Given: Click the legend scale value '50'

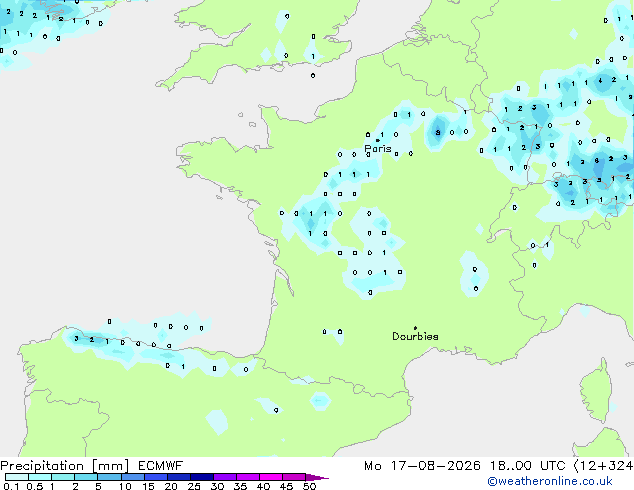Looking at the screenshot, I should (x=309, y=486).
